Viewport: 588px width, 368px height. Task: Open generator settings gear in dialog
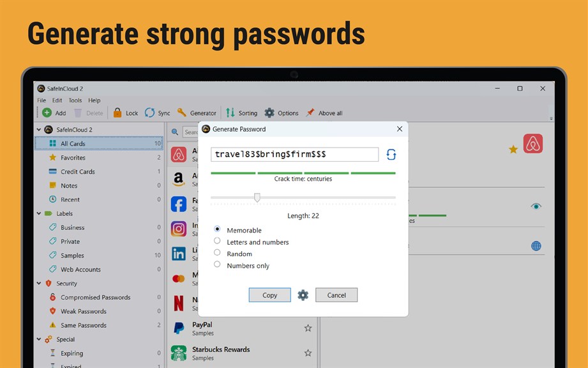303,295
